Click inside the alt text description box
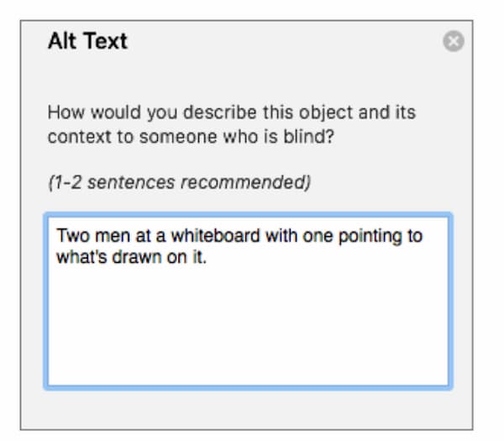Screen dimensions: 504x441 coord(248,302)
